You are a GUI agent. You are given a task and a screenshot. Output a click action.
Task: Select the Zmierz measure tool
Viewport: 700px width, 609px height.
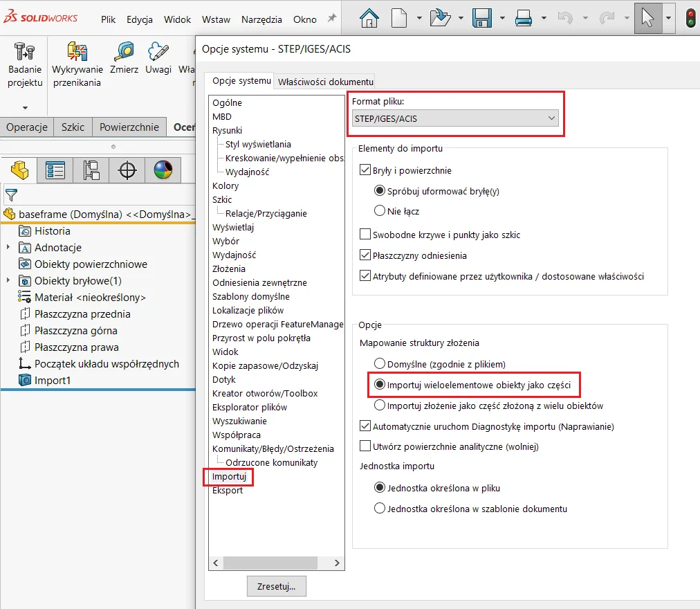click(x=124, y=58)
